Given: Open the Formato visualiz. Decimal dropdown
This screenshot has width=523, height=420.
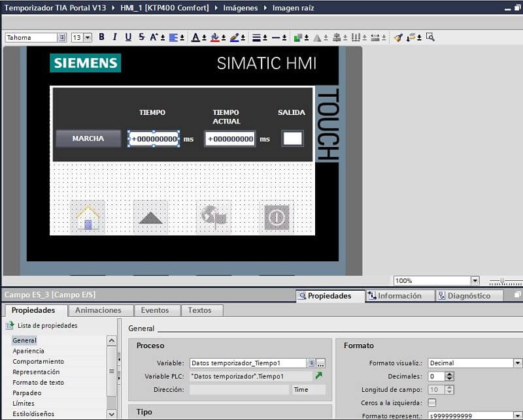Looking at the screenshot, I should click(x=518, y=363).
